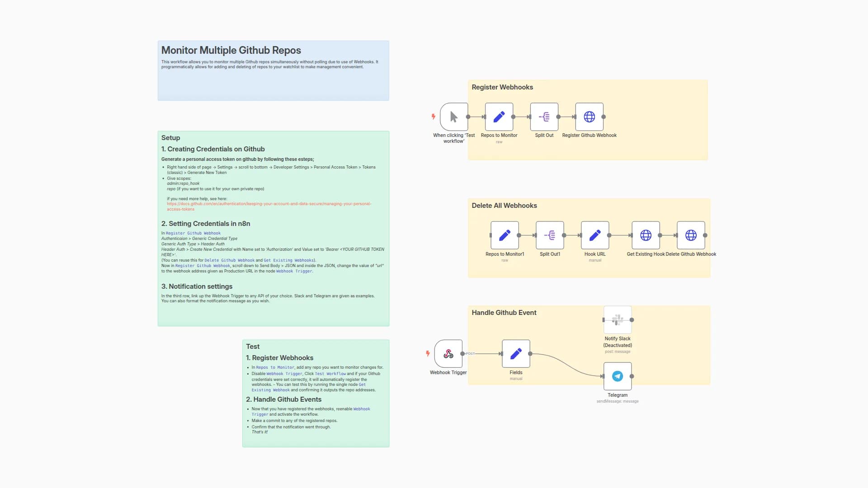Click the 'sendMessage: message' subtitle under Telegram
The height and width of the screenshot is (488, 868).
click(618, 401)
